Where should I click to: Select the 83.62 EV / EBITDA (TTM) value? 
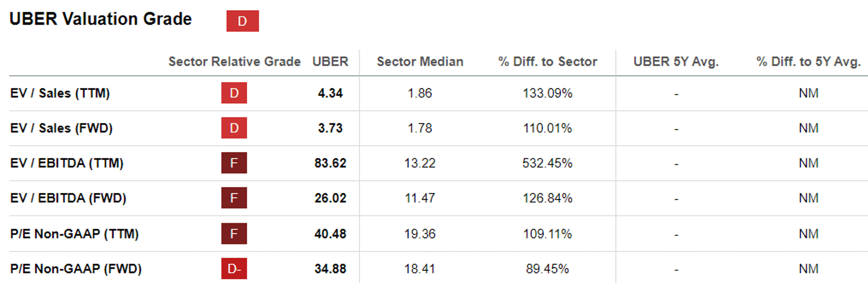coord(330,163)
